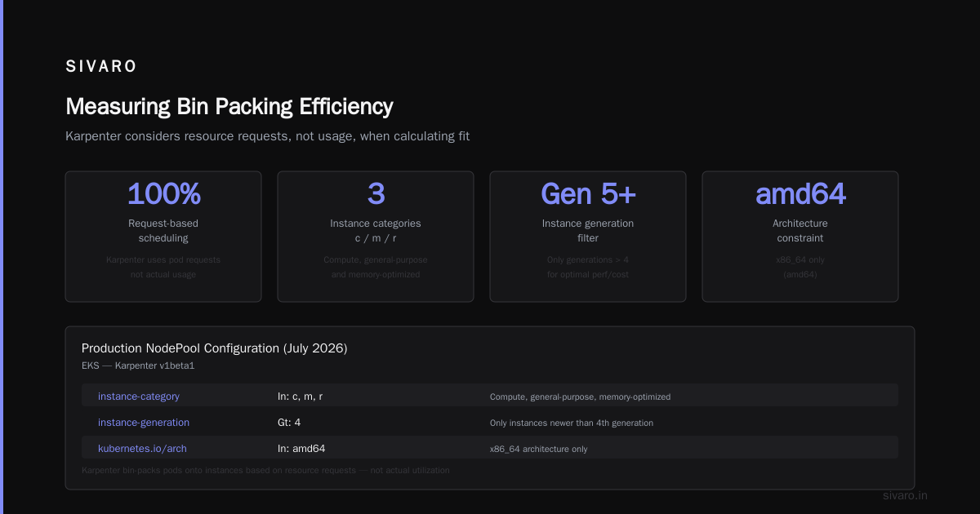Screen dimensions: 980x514
Task: Click 'Instance categories c / m / r' label
Action: pyautogui.click(x=376, y=231)
